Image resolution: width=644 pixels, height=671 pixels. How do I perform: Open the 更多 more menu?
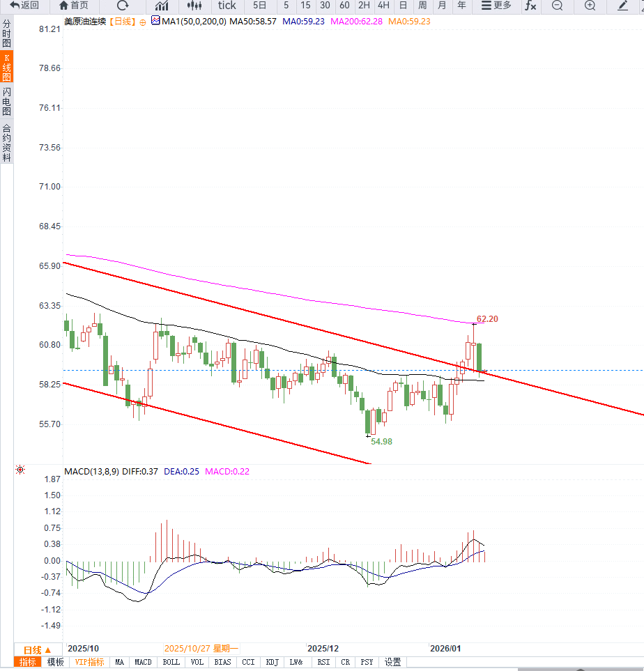pyautogui.click(x=496, y=6)
